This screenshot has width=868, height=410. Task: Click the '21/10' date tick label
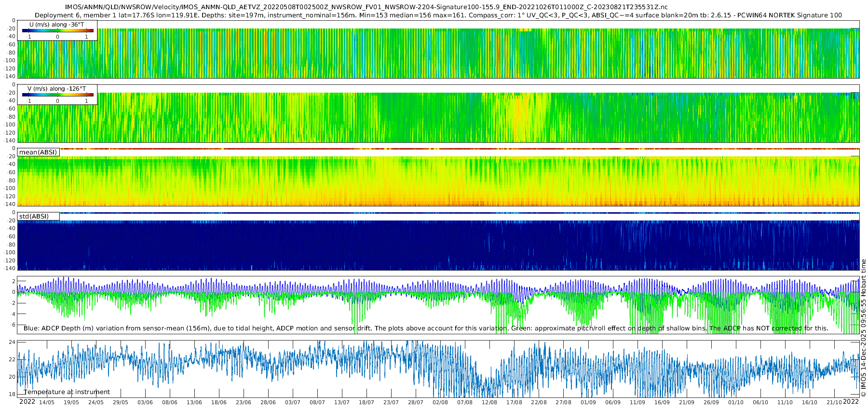(x=834, y=402)
